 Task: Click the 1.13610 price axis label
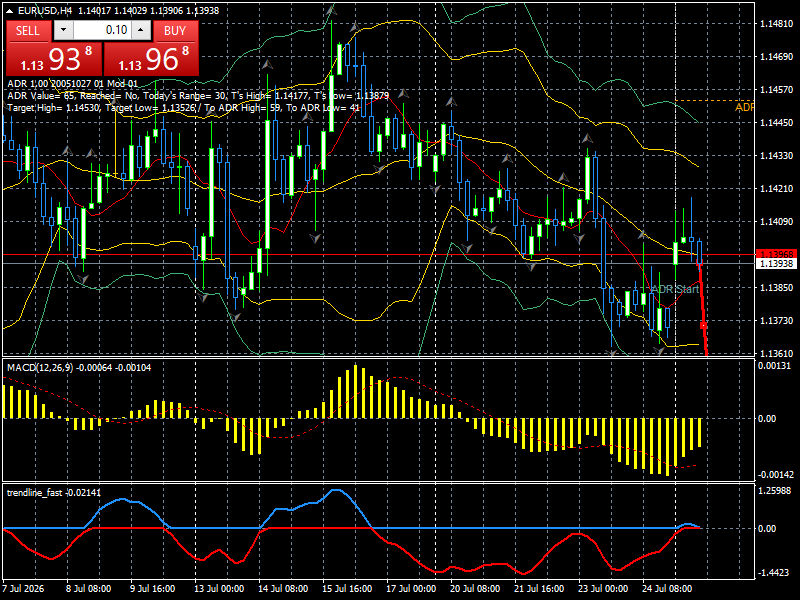pos(777,353)
